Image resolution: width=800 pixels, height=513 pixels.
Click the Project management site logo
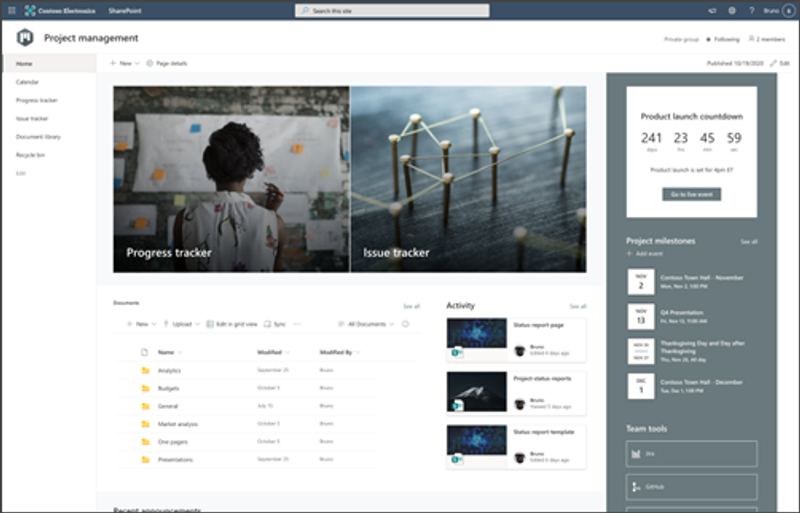point(25,38)
